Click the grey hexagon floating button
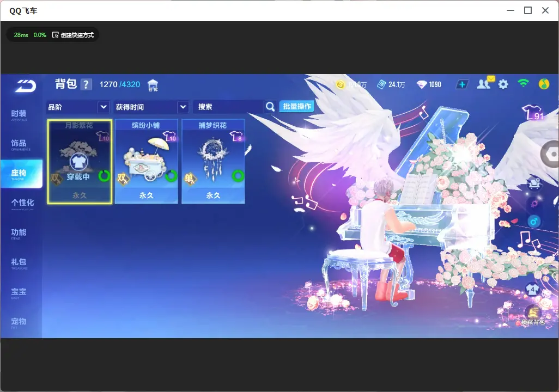 (550, 154)
